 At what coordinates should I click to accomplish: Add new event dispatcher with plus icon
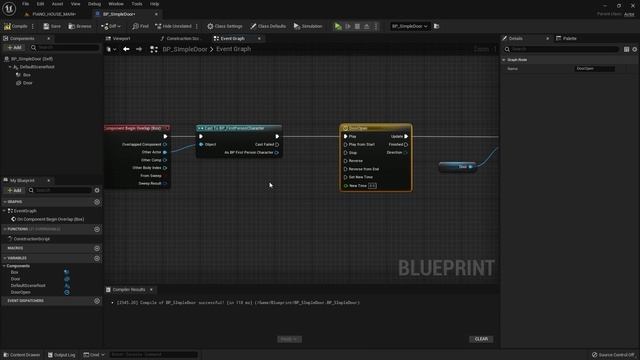coord(97,301)
